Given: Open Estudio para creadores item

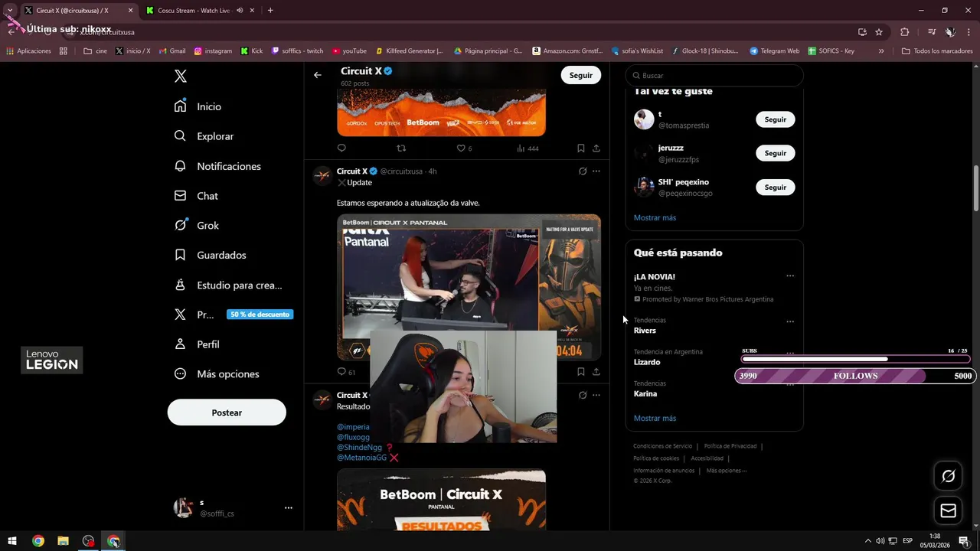Looking at the screenshot, I should tap(228, 285).
